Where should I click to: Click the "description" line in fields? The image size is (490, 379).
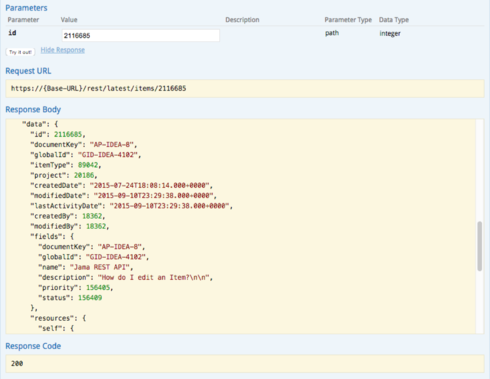click(x=126, y=277)
